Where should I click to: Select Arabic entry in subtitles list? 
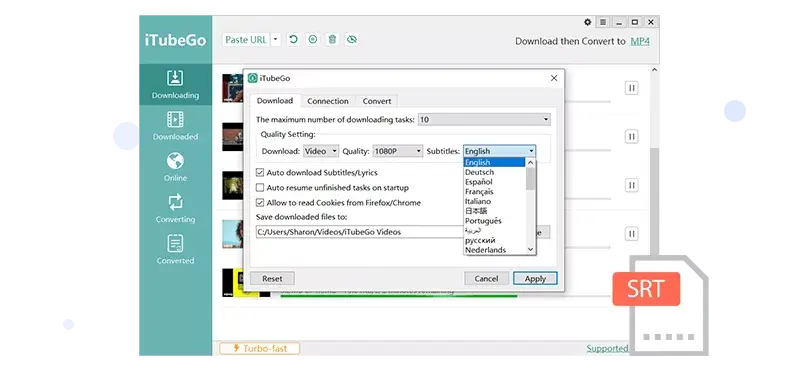point(494,230)
